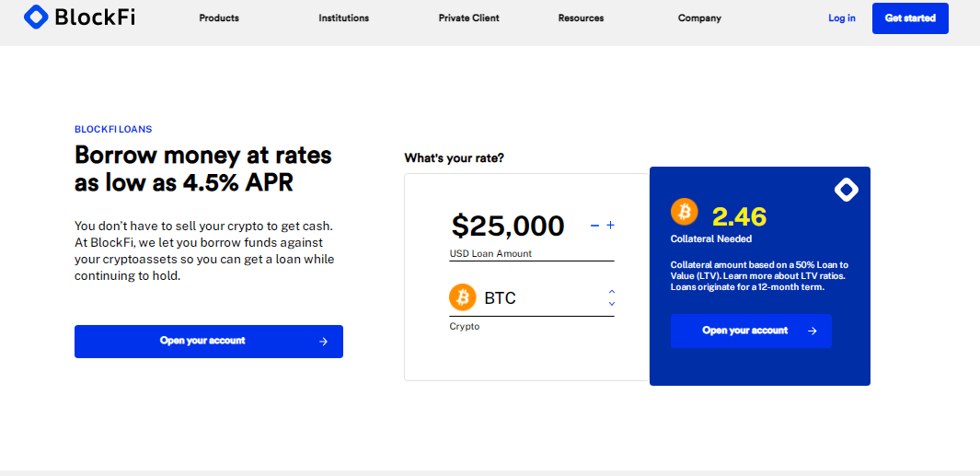The height and width of the screenshot is (476, 980).
Task: Click the BlockFi logo icon
Action: 37,16
